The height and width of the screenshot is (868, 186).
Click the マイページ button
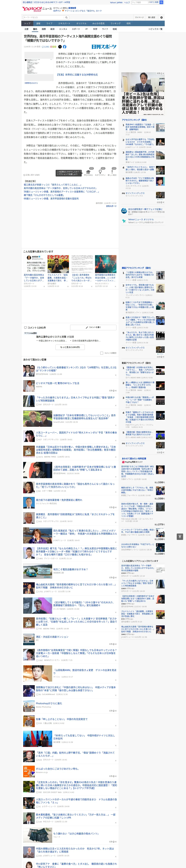pyautogui.click(x=139, y=17)
